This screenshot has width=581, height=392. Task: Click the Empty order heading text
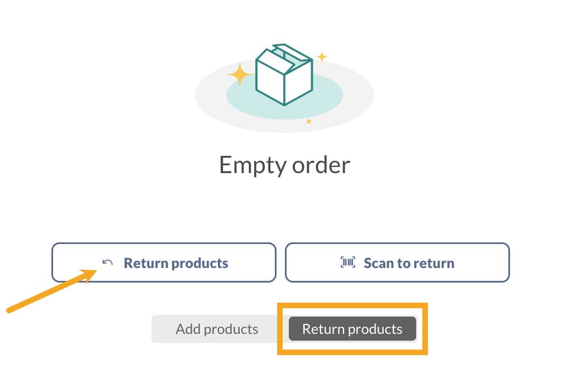pos(284,164)
